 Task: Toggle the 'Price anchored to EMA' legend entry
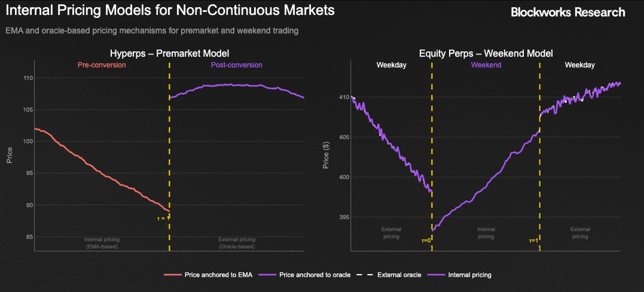click(x=218, y=275)
